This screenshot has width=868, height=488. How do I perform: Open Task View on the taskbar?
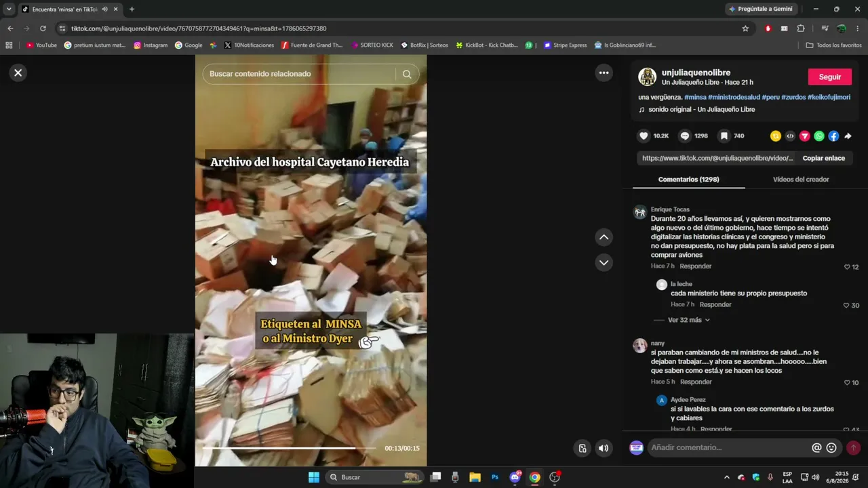pos(435,477)
